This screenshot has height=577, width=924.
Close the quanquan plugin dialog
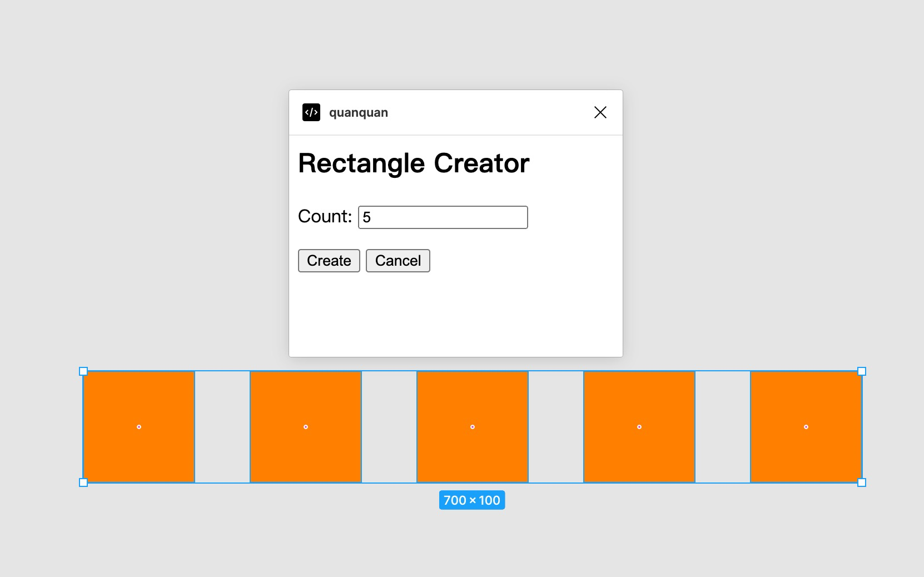pos(600,112)
